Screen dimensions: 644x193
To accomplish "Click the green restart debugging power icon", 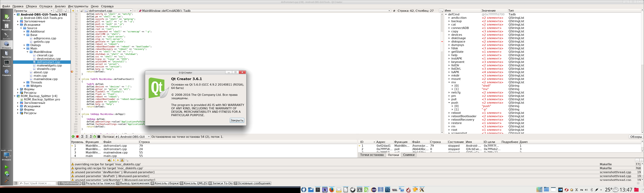I will (94, 137).
